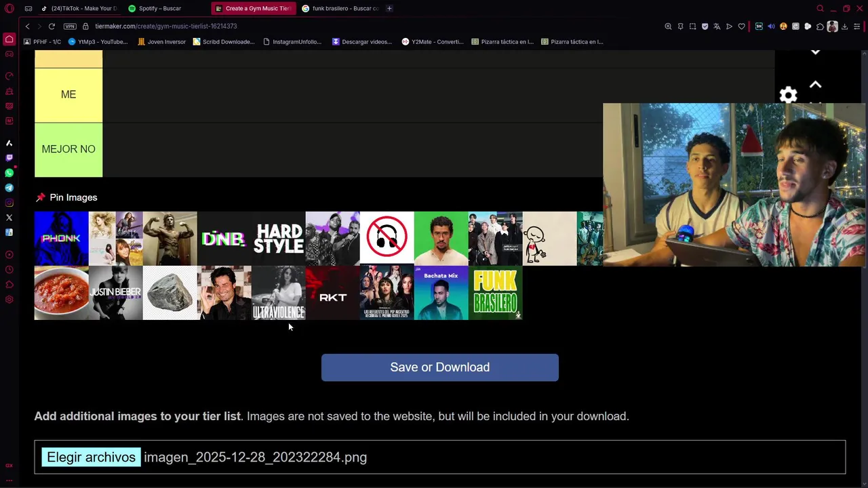
Task: Toggle the VPN badge in address bar
Action: point(70,26)
